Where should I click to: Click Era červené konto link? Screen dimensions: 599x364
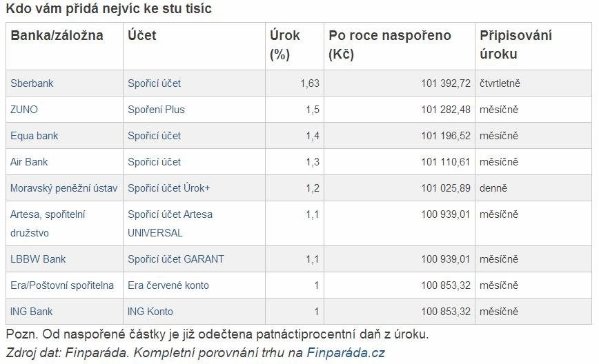click(x=168, y=285)
